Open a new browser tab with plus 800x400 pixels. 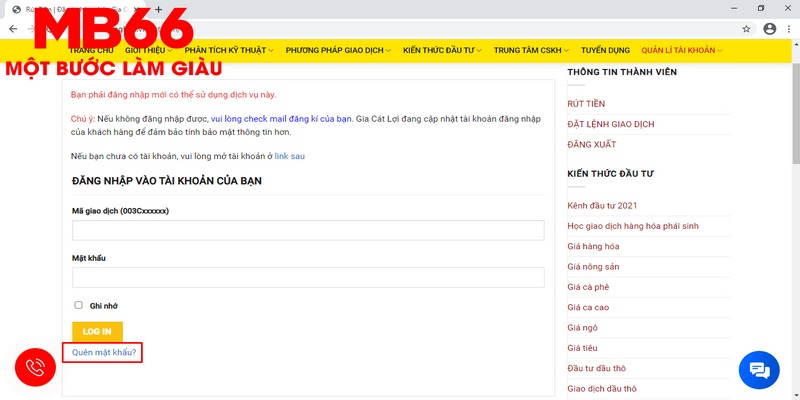coord(159,9)
